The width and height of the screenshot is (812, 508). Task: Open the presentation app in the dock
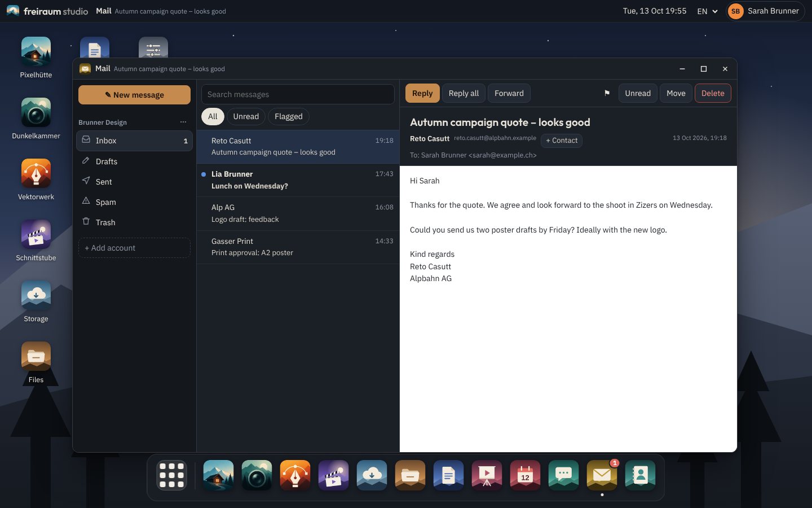click(x=487, y=475)
